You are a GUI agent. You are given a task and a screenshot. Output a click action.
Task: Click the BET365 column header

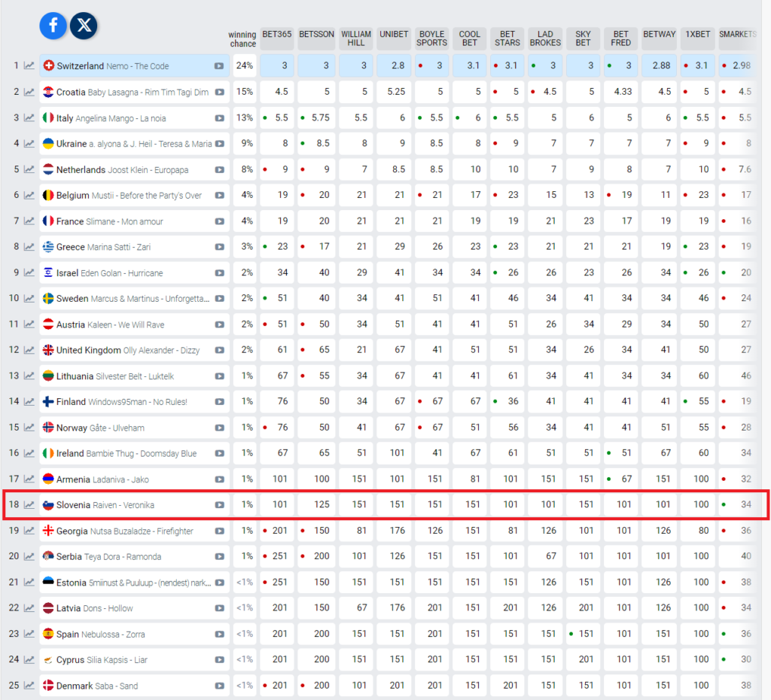click(x=276, y=35)
